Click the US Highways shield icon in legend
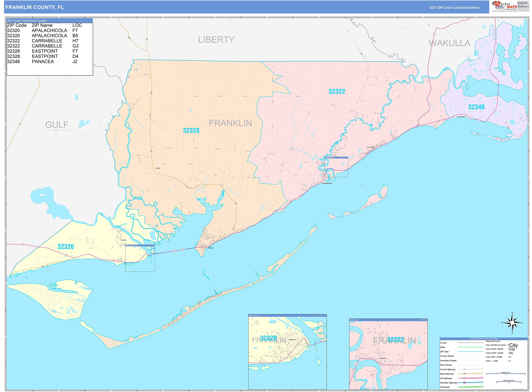Screen dimensions: 532x392 pyautogui.click(x=465, y=378)
